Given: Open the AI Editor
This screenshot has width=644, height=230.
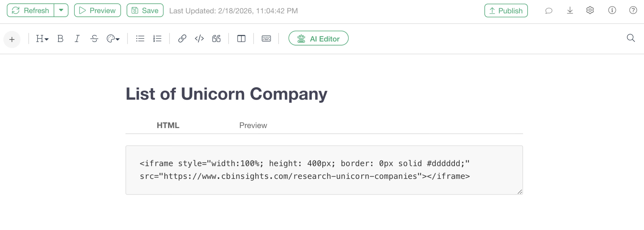Looking at the screenshot, I should 318,39.
